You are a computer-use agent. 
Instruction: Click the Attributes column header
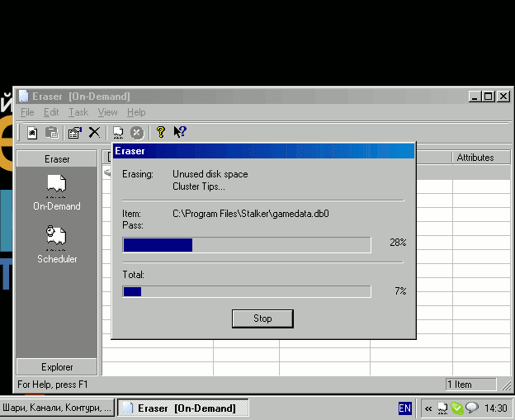pos(481,158)
